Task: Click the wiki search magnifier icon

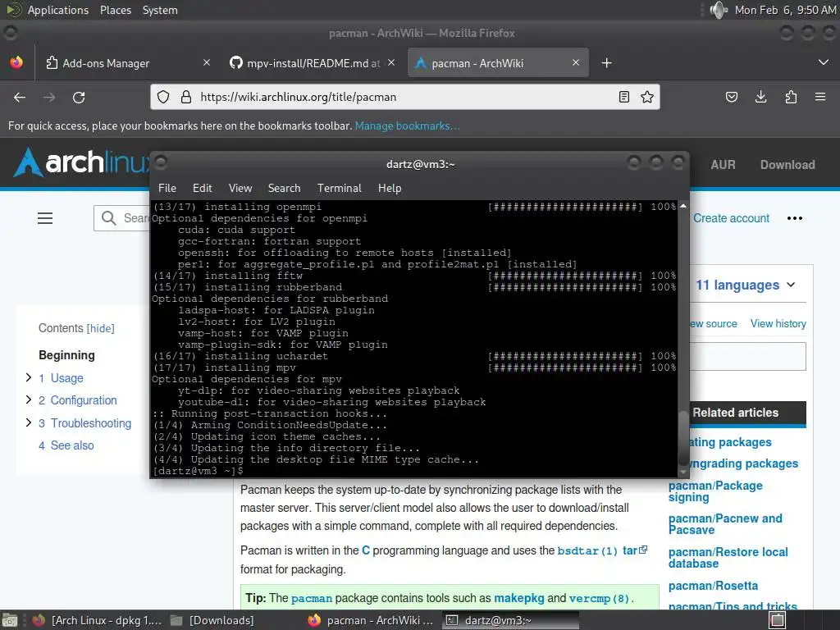Action: [109, 218]
